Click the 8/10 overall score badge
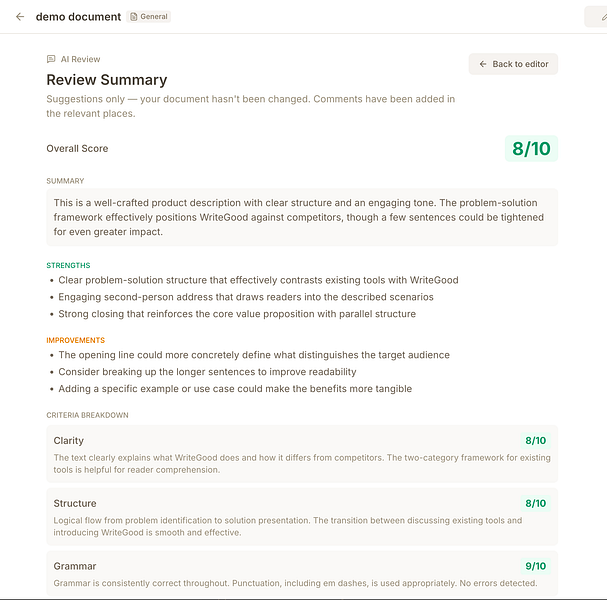The height and width of the screenshot is (600, 607). tap(531, 149)
